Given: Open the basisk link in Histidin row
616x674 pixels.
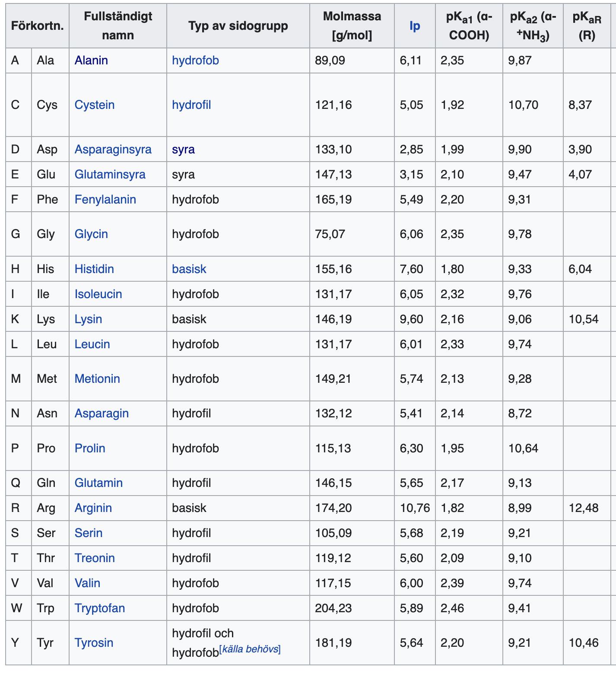Looking at the screenshot, I should pos(189,269).
